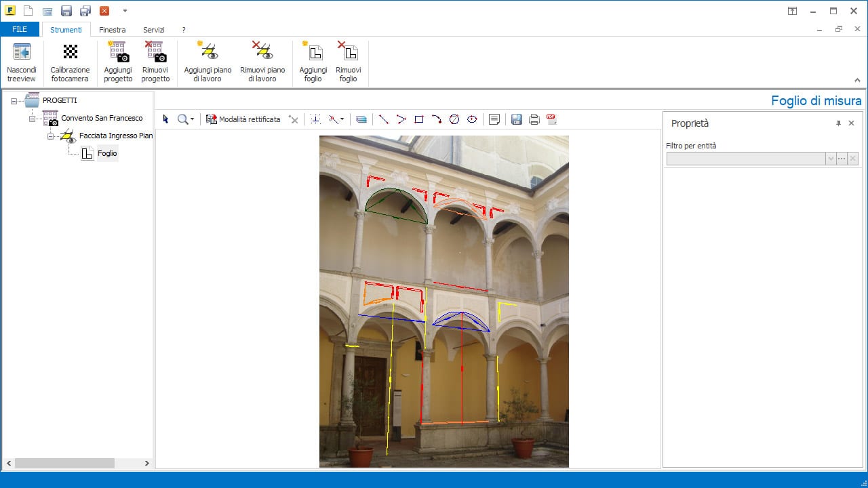Open the Filtro per entità dropdown

[830, 159]
